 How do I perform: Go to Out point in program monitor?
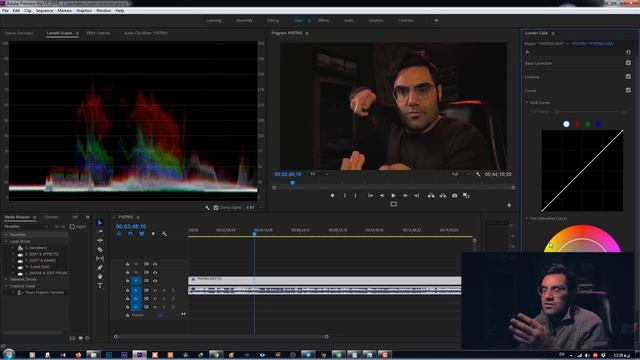(416, 196)
